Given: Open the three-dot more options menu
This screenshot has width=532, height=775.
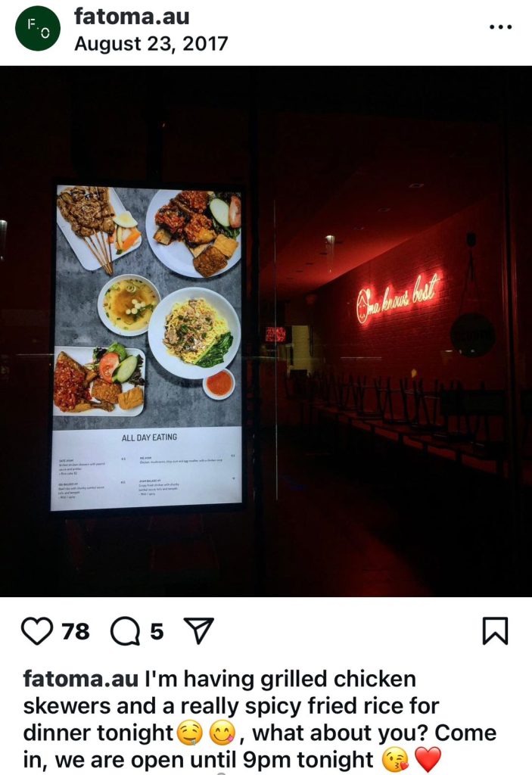Looking at the screenshot, I should pos(500,26).
